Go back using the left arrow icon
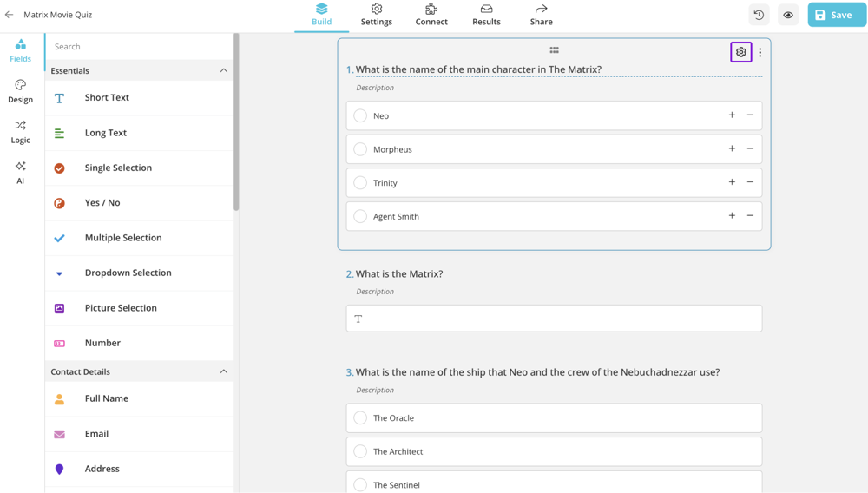Image resolution: width=868 pixels, height=493 pixels. (10, 15)
